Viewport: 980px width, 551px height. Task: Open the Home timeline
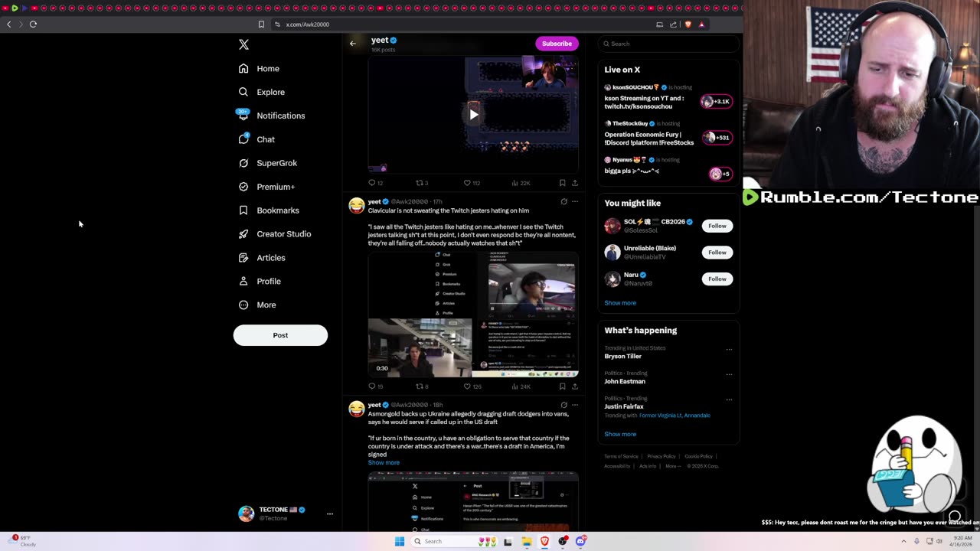(x=259, y=69)
